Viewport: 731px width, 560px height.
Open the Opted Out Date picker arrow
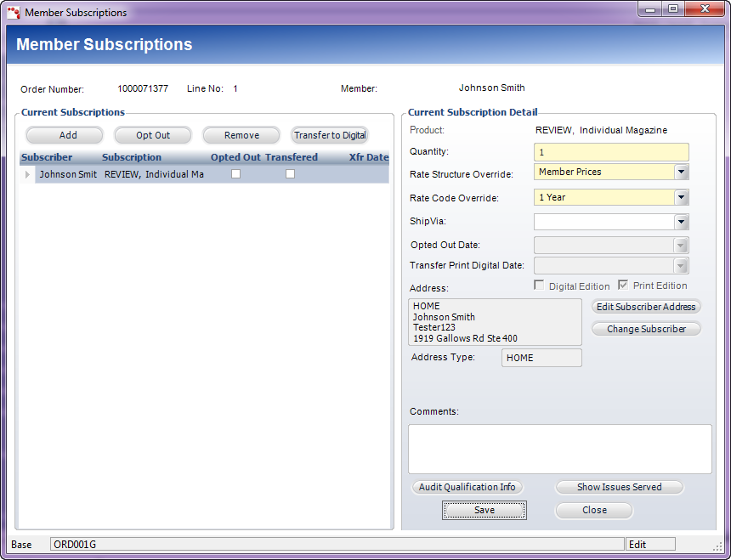[681, 246]
